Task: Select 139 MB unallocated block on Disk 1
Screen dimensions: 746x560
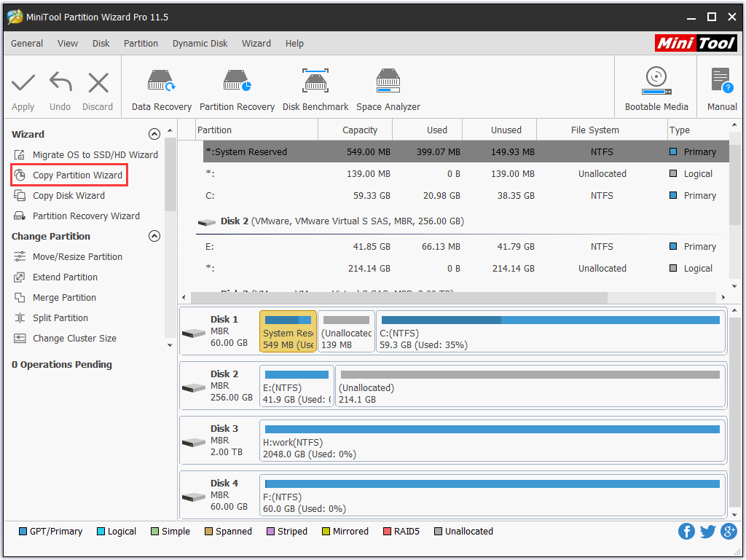Action: coord(346,331)
